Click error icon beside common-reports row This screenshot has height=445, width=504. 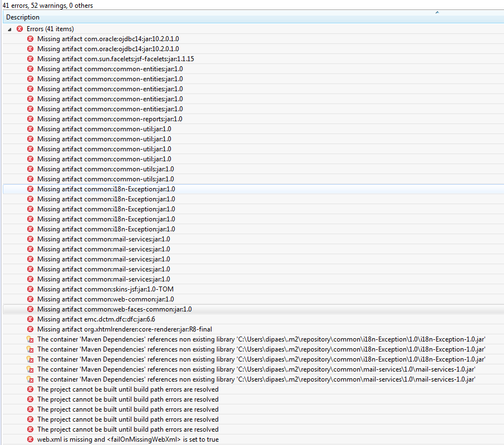tap(30, 119)
